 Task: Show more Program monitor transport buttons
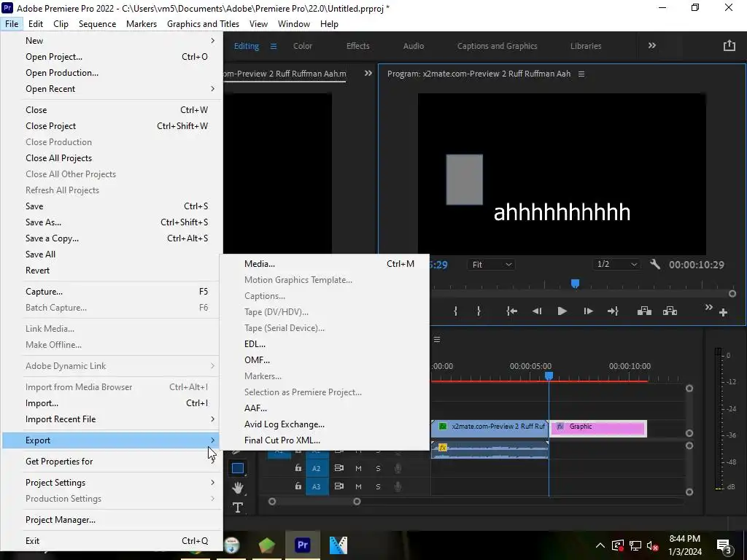709,307
